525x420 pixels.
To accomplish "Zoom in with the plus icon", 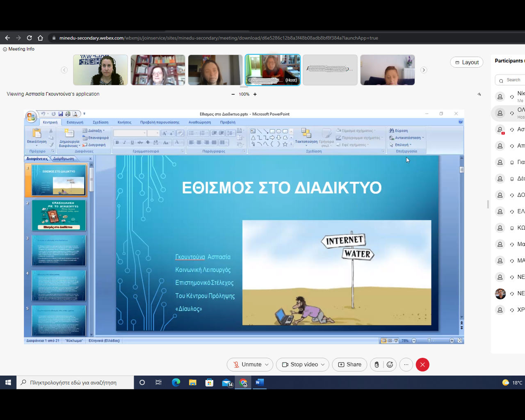I will pyautogui.click(x=255, y=94).
